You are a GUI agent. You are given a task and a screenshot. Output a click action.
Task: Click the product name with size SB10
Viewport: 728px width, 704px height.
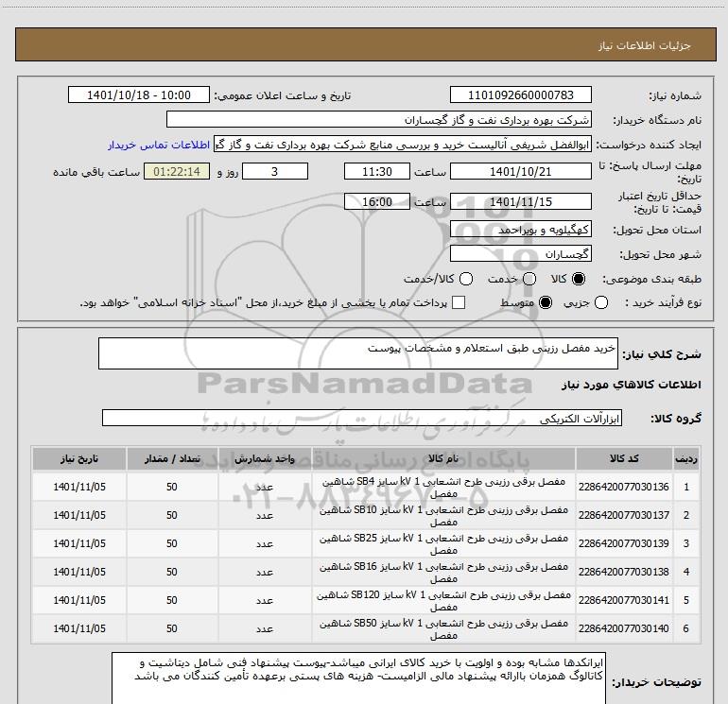443,516
